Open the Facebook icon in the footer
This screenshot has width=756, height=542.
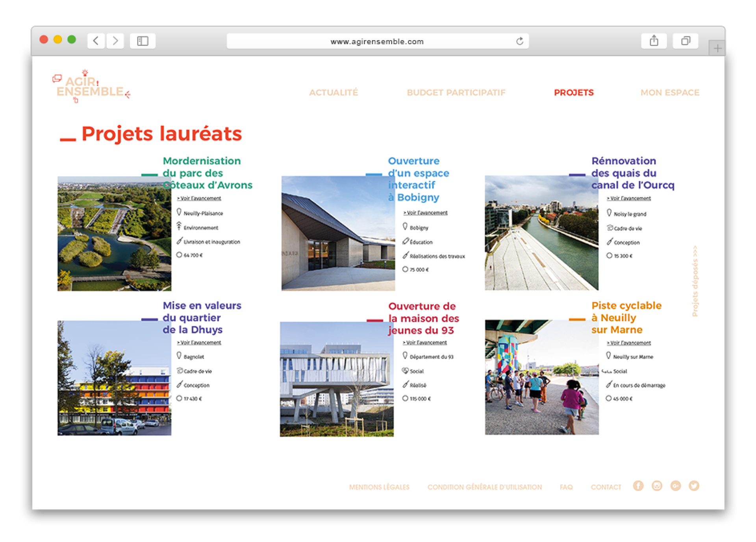tap(638, 486)
